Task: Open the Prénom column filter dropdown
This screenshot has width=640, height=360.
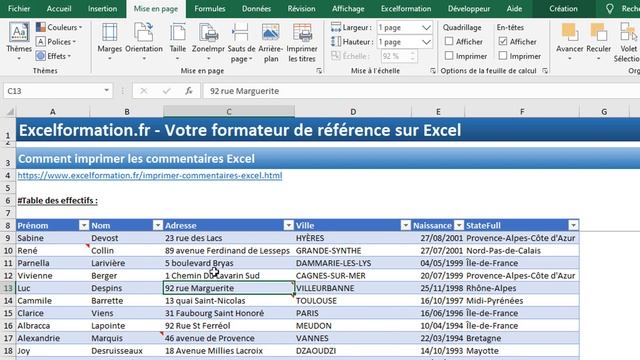Action: click(84, 225)
